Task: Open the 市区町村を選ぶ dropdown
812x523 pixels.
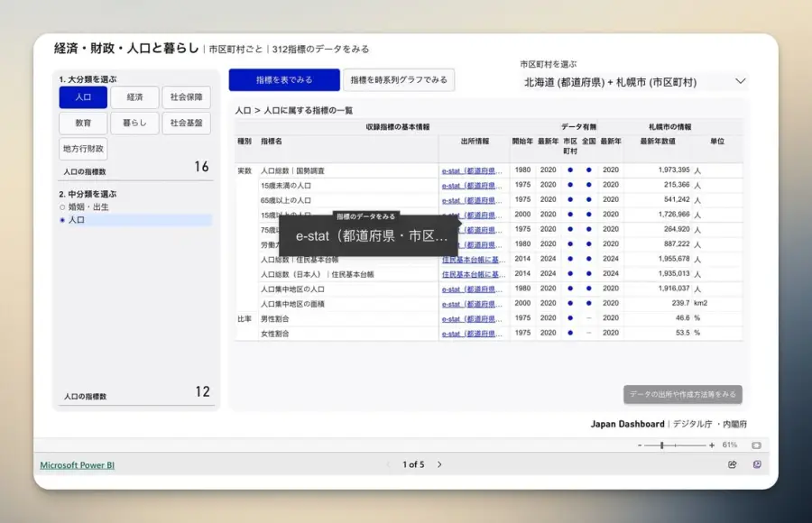Action: click(634, 82)
